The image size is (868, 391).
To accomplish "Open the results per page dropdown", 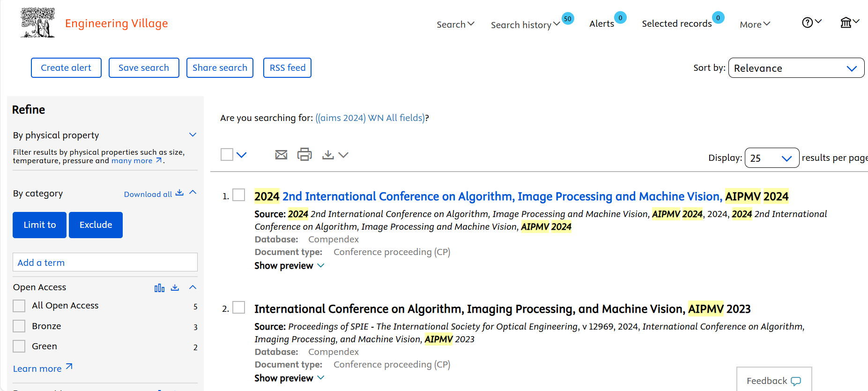I will [772, 158].
